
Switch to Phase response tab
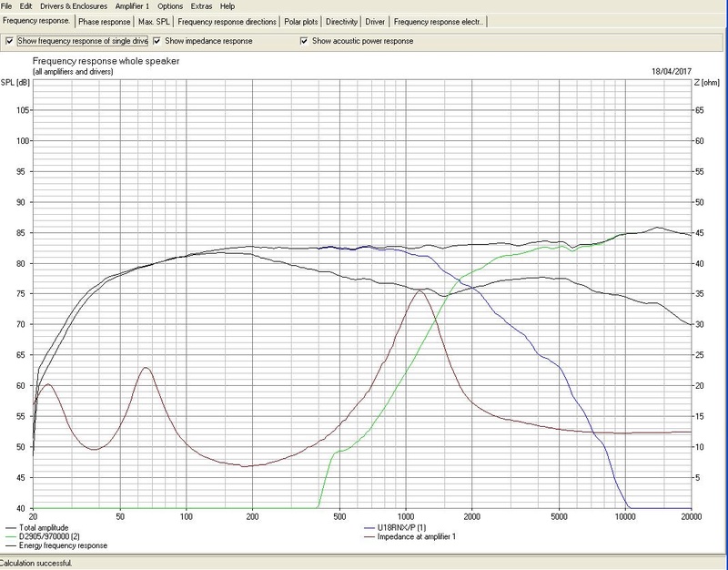pyautogui.click(x=104, y=21)
